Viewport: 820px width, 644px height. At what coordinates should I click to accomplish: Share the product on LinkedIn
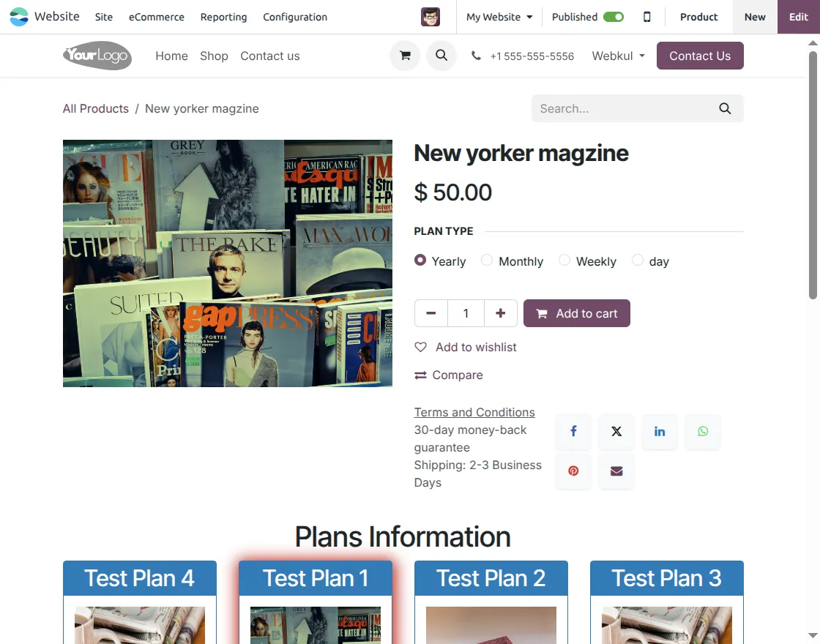(659, 432)
